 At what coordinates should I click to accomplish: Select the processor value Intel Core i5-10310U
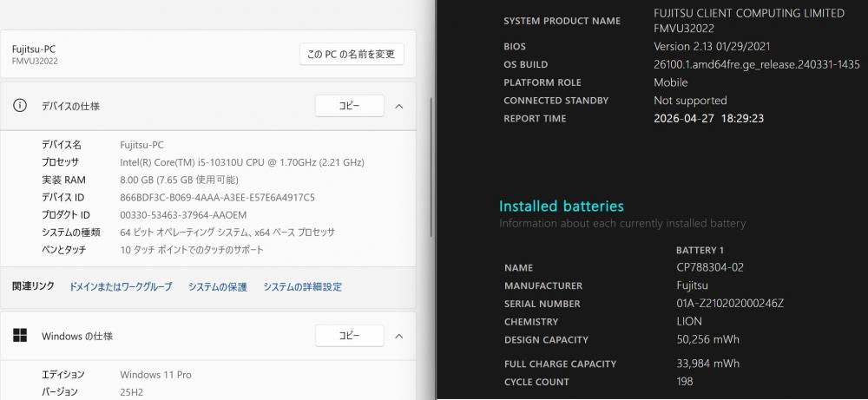(242, 162)
